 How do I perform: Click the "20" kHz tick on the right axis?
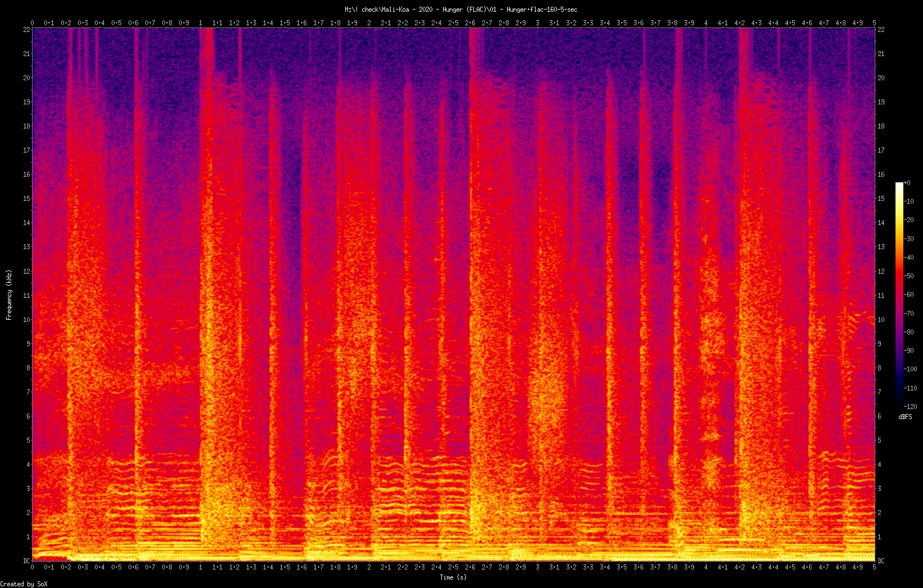coord(881,78)
